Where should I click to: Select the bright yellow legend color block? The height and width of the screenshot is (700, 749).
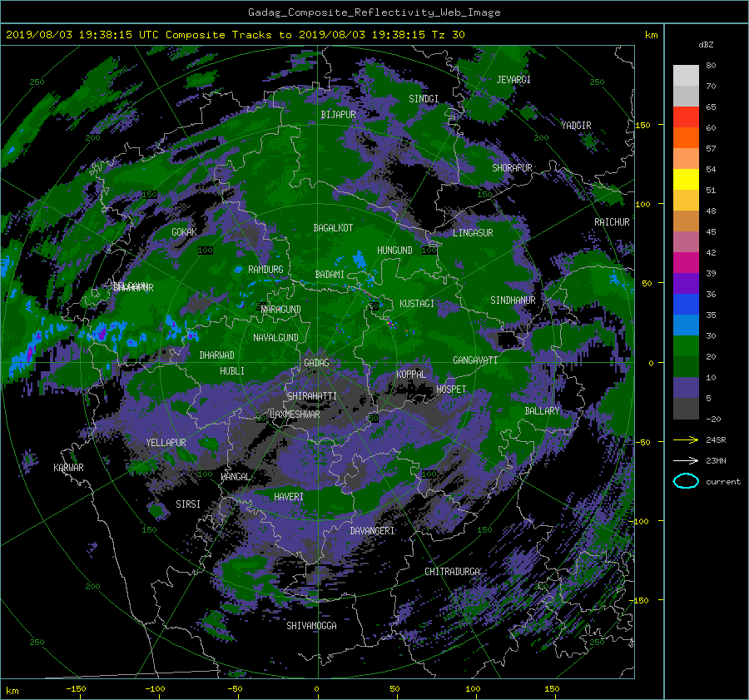pos(686,179)
